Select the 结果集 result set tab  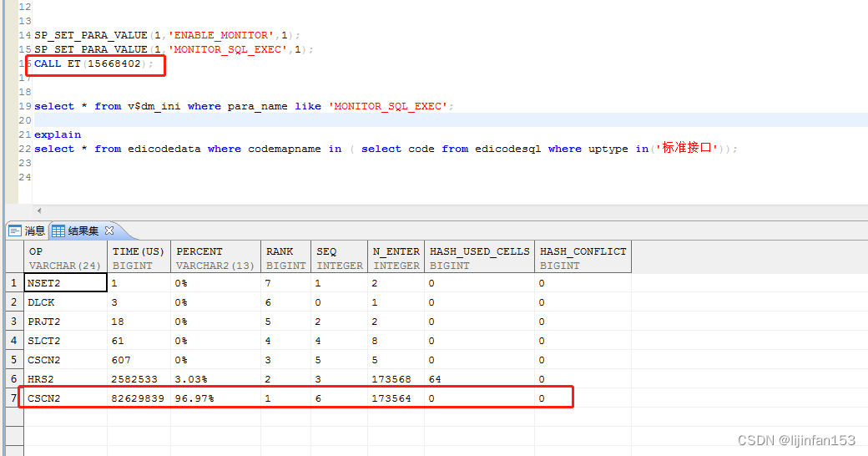coord(83,231)
